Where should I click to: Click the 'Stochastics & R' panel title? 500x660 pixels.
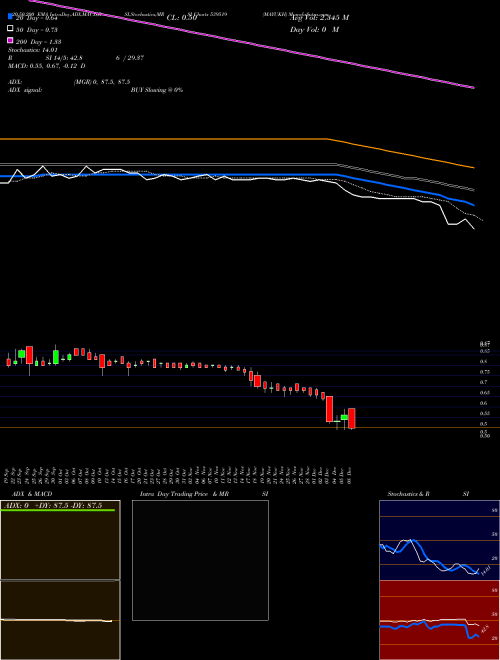[409, 494]
